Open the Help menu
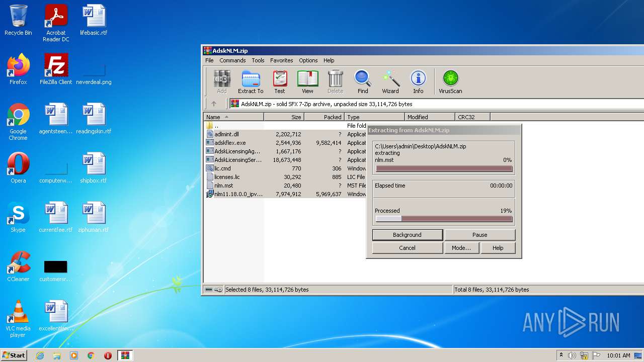Viewport: 644px width, 362px height. point(329,60)
